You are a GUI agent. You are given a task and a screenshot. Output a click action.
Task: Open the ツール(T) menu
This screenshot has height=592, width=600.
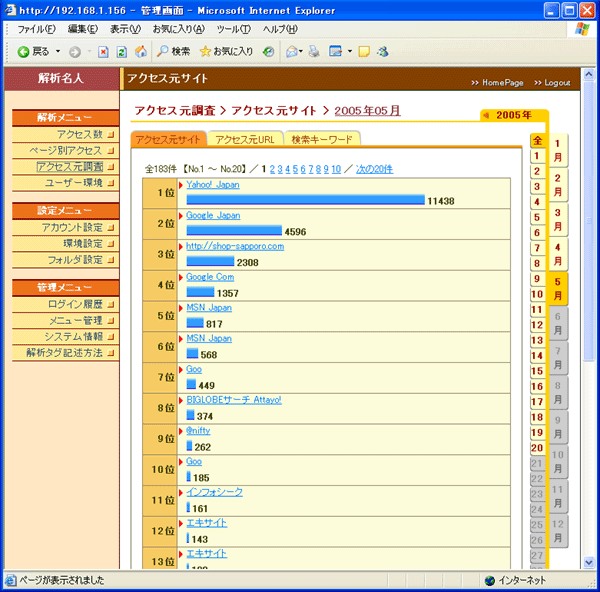(234, 29)
